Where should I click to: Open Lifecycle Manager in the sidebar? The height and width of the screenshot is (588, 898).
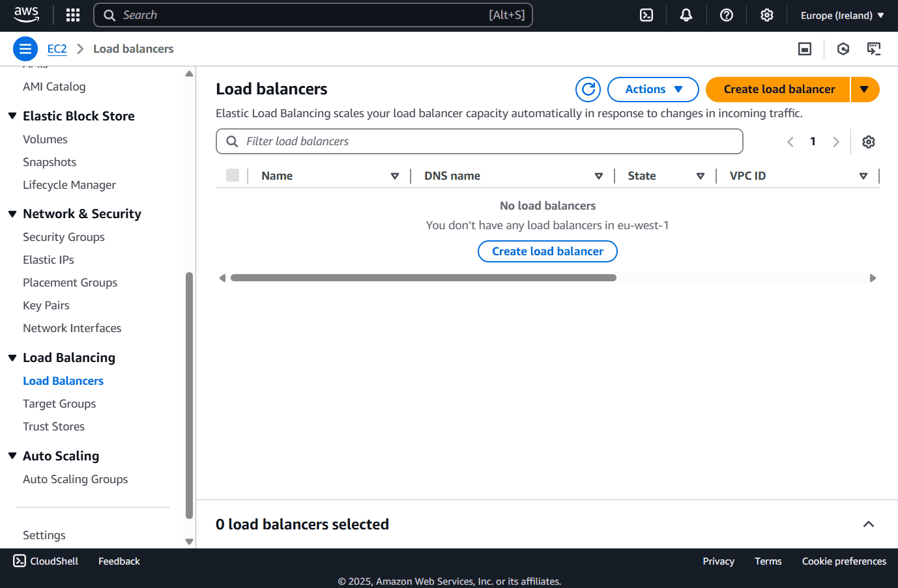coord(69,185)
